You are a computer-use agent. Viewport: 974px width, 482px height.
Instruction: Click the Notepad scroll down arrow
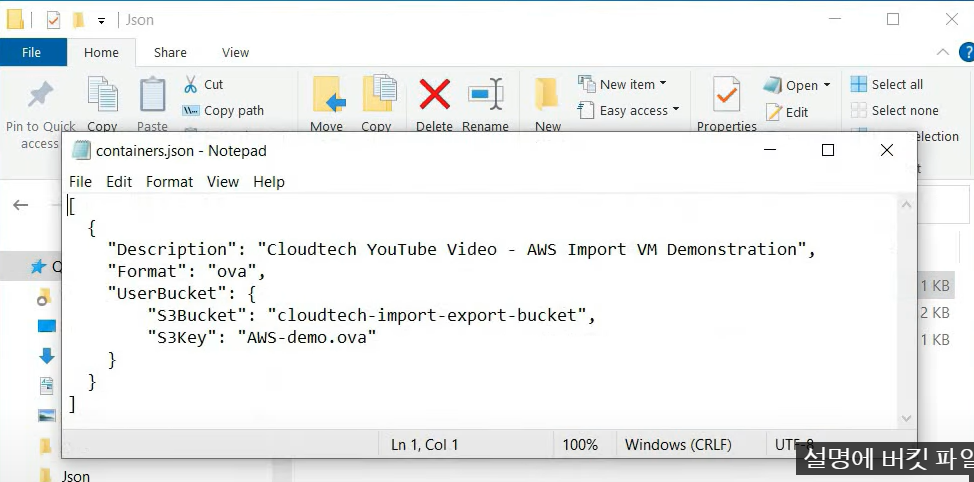pos(906,418)
